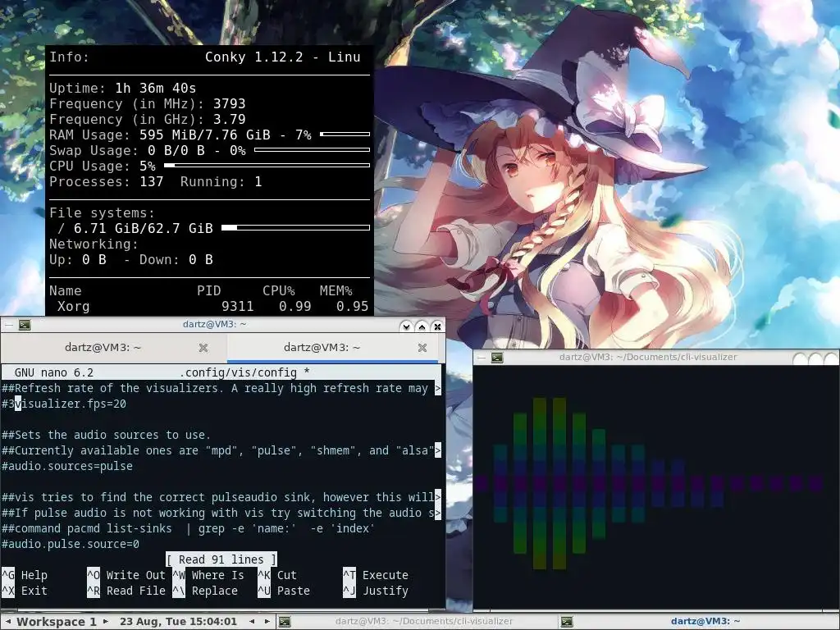This screenshot has width=840, height=630.
Task: Click the ^W Where Is shortcut in nano
Action: coord(208,575)
